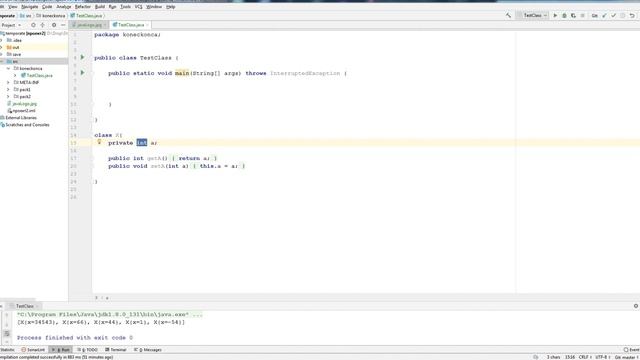Open the Build menu

click(x=100, y=7)
